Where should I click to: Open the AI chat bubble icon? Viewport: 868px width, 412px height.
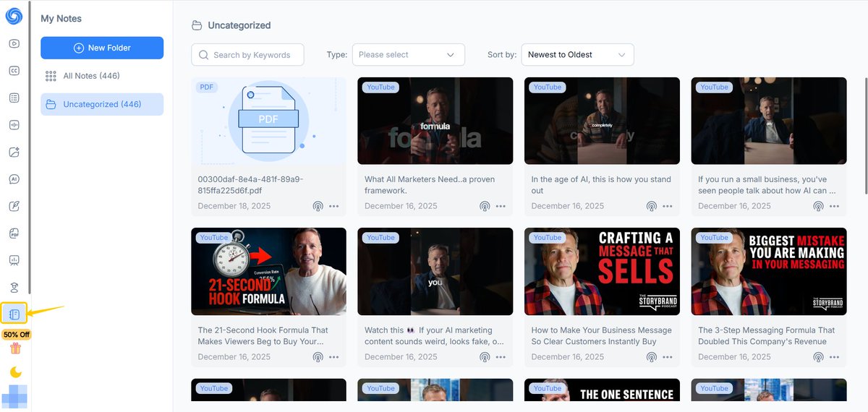point(14,179)
